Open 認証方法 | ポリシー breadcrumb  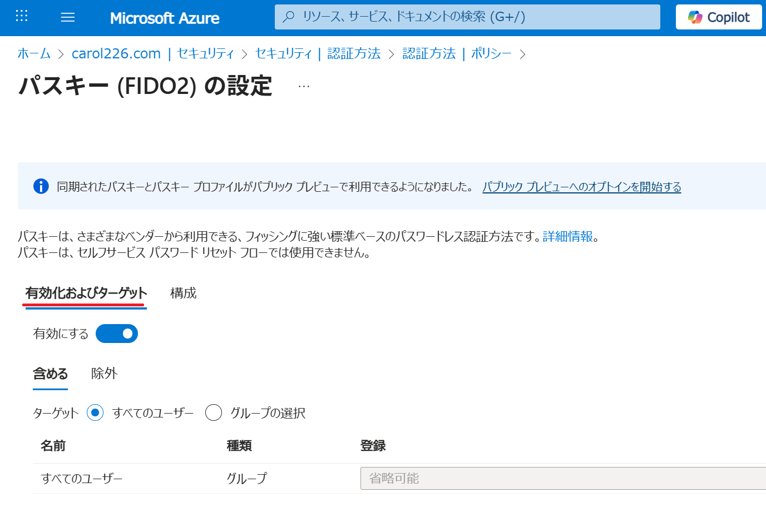click(457, 53)
